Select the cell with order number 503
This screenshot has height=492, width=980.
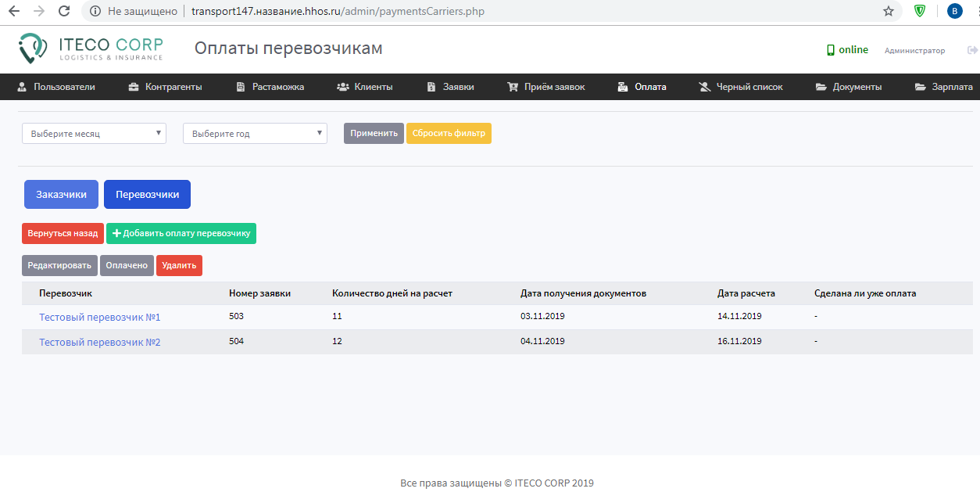point(237,316)
